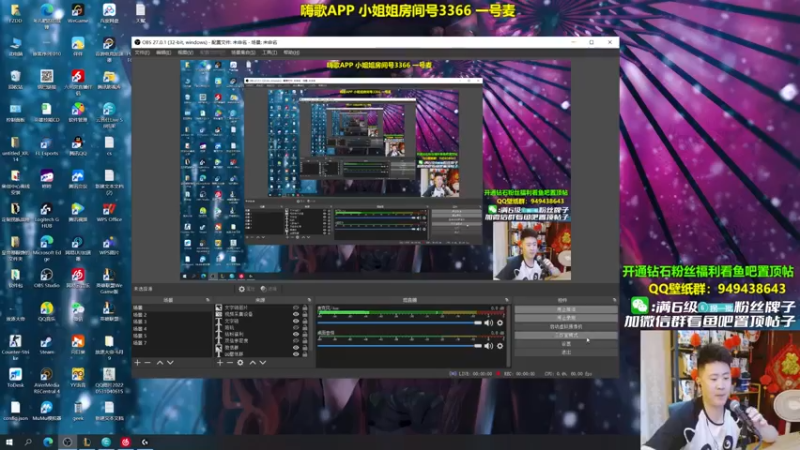Open red NetEase music taskbar icon
Image resolution: width=800 pixels, height=450 pixels.
126,442
